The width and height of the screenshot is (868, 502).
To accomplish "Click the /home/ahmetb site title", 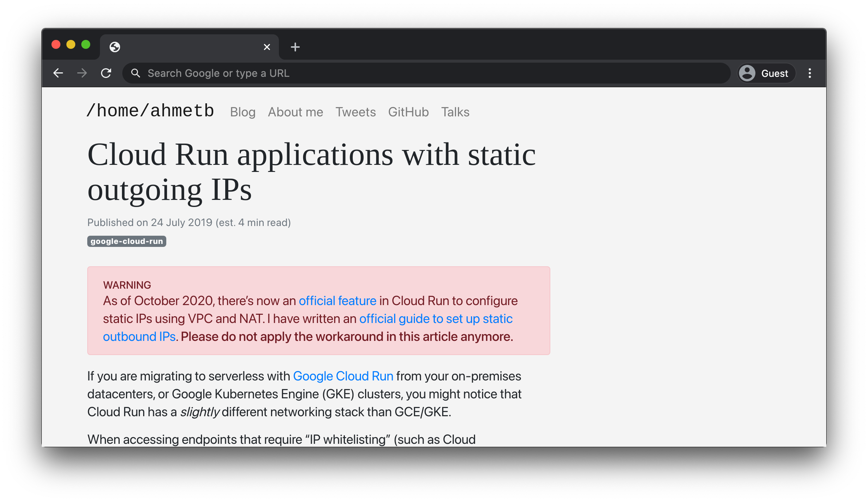I will pos(150,111).
